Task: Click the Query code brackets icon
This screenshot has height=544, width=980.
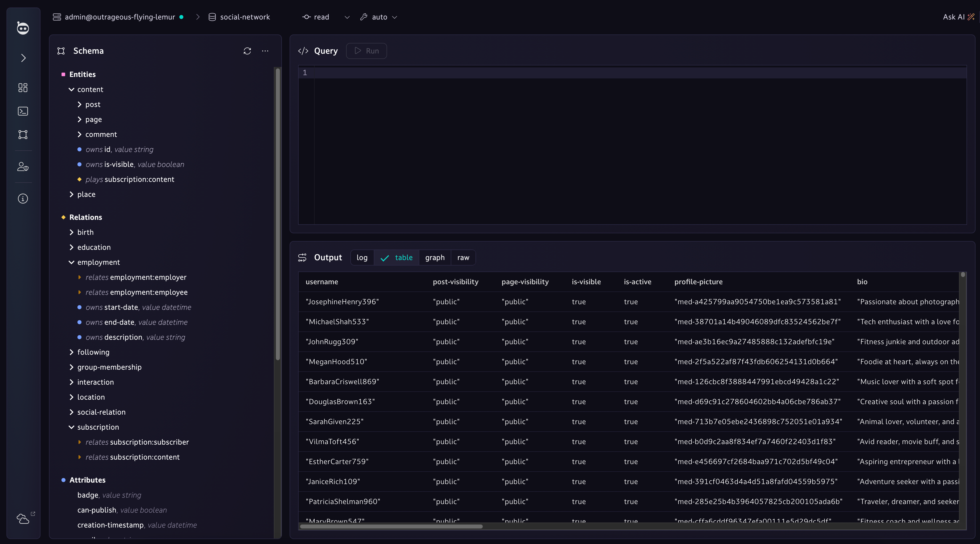Action: point(303,51)
